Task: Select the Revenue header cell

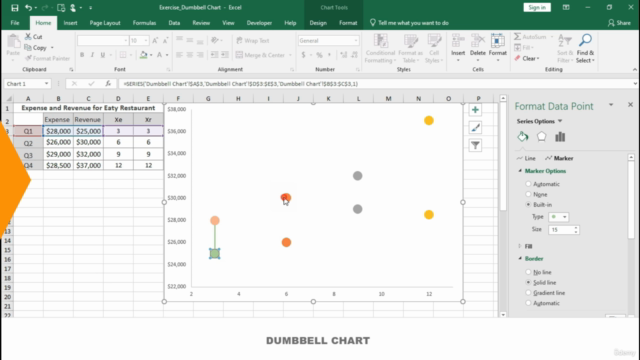Action: [x=88, y=120]
